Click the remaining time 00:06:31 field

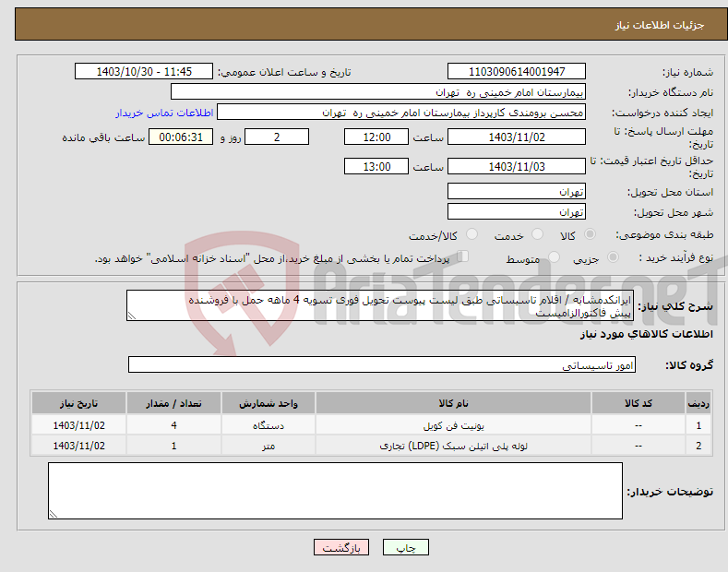(x=181, y=137)
